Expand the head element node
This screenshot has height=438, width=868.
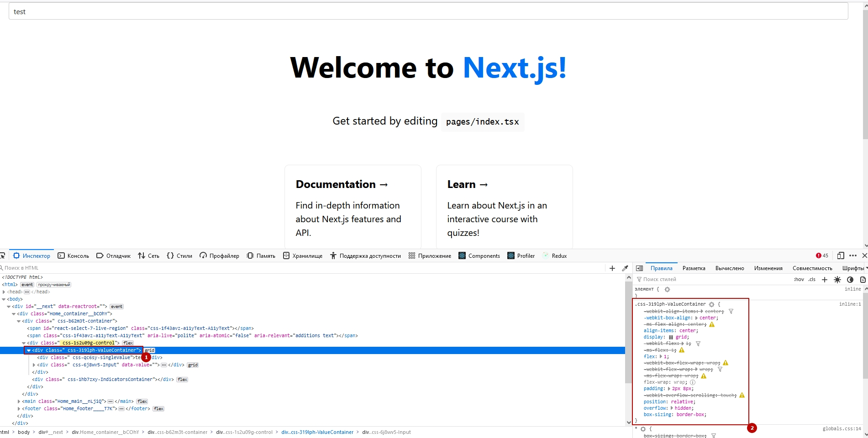point(4,292)
